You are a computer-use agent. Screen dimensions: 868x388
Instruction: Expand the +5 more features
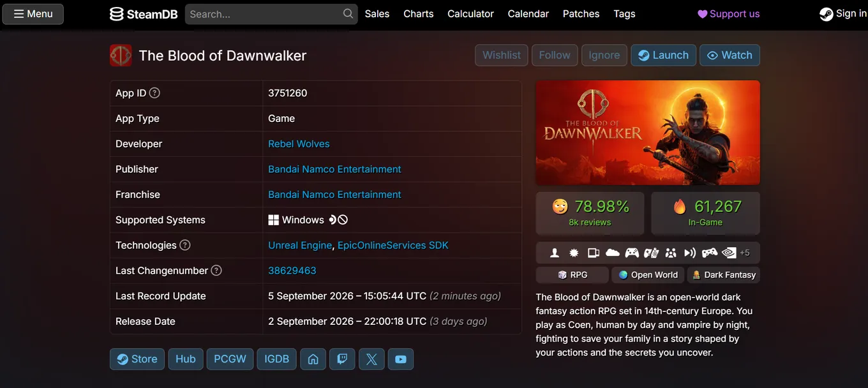pos(745,253)
